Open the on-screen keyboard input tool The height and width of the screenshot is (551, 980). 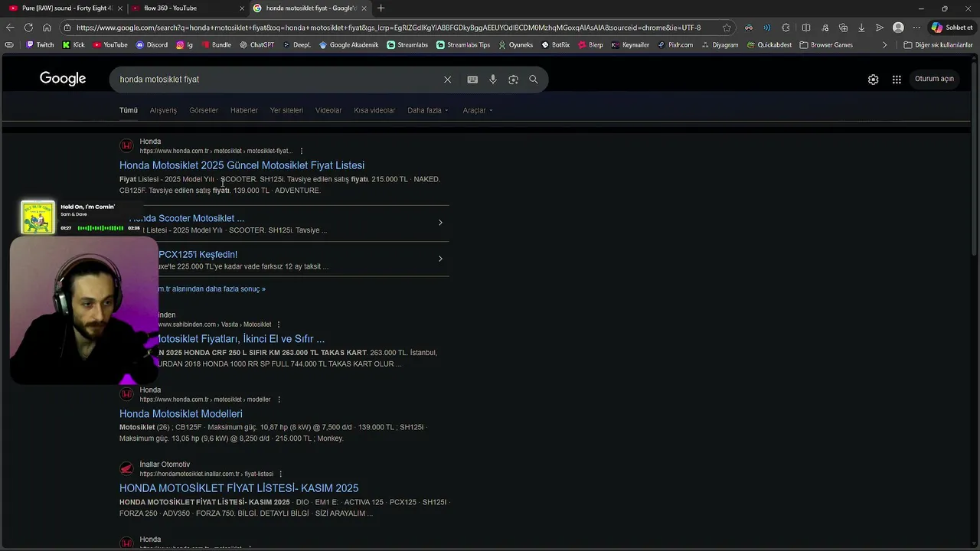point(472,80)
